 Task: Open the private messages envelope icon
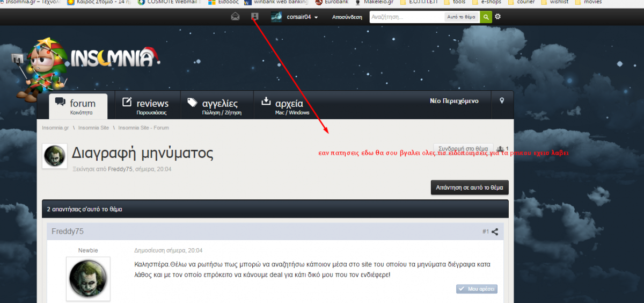pyautogui.click(x=235, y=17)
